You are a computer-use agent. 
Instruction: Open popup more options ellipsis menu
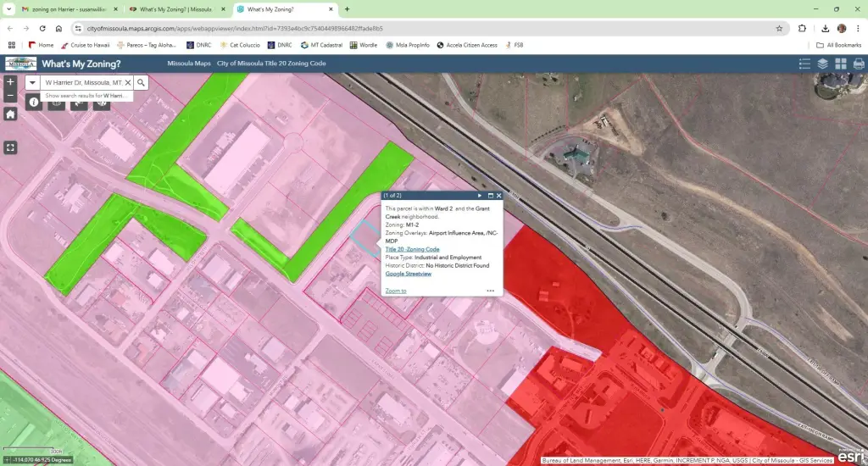point(490,291)
